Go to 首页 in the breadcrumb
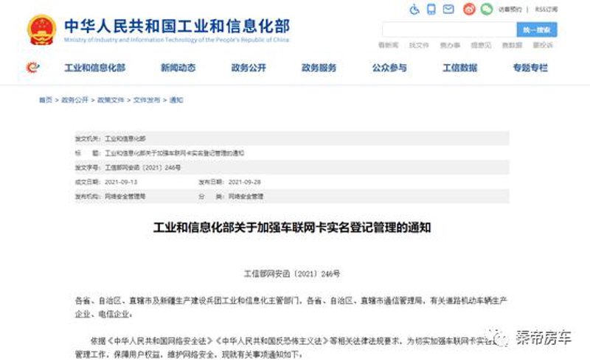Screen dimensions: 590x364 [x=46, y=100]
